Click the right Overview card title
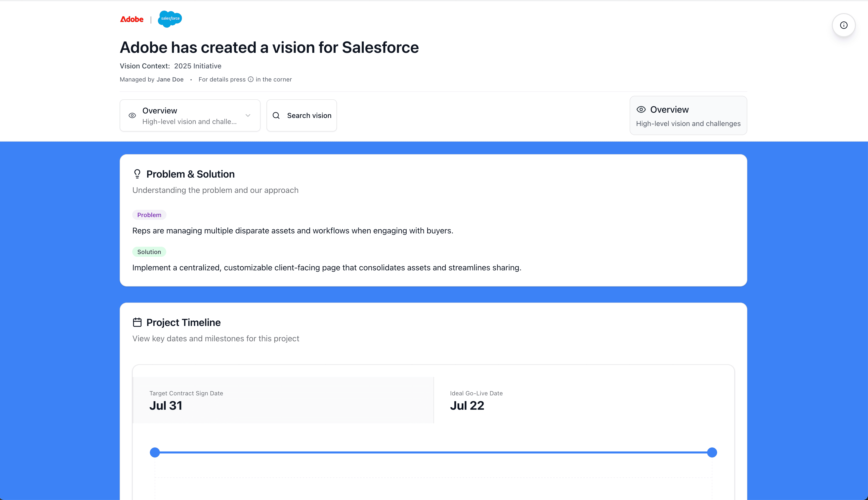 tap(669, 110)
